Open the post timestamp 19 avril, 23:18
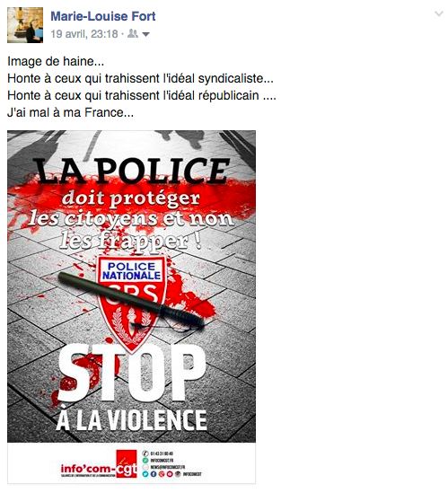This screenshot has width=448, height=493. tap(84, 33)
